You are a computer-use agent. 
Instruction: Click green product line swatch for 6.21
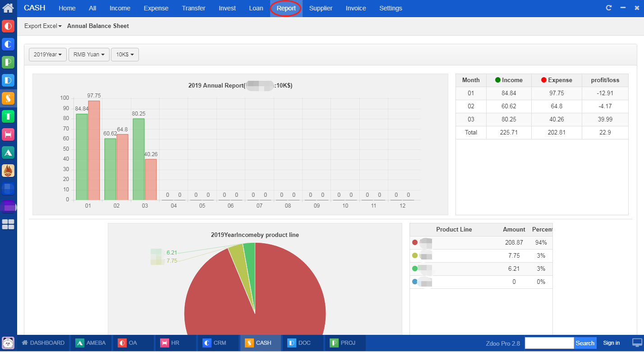(415, 269)
